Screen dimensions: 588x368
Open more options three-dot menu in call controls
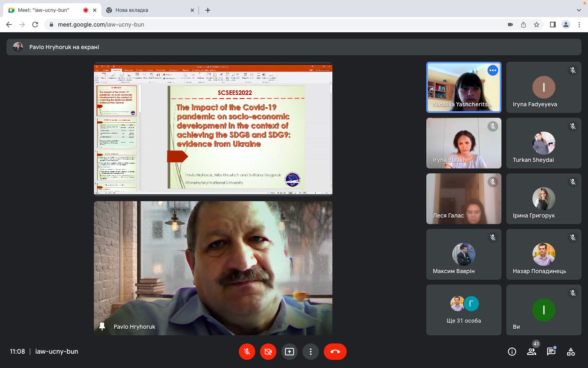[311, 352]
